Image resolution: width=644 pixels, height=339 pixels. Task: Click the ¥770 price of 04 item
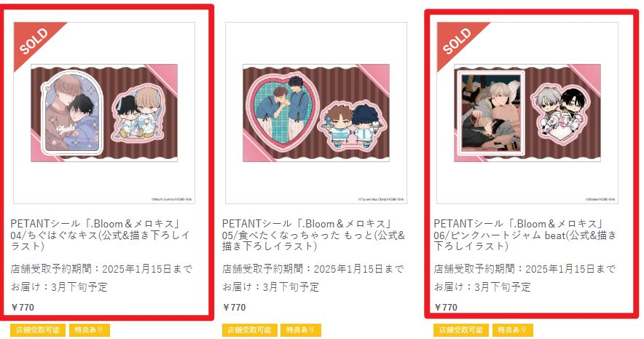click(x=23, y=308)
